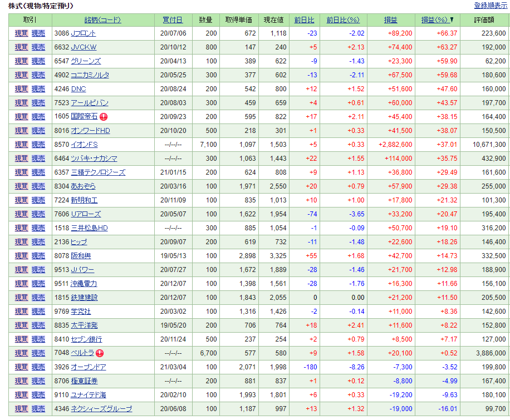
Task: Click 現売 for 7523 アールビバン
Action: tap(38, 103)
